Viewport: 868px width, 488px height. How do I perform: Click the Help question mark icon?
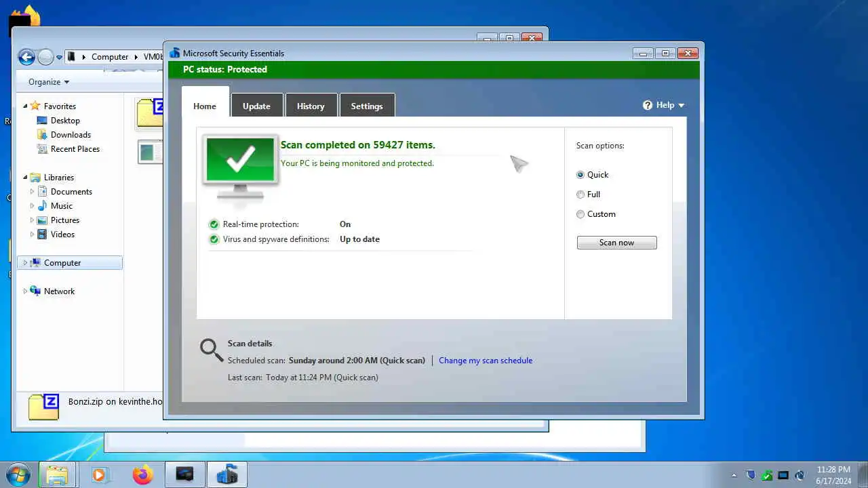tap(648, 105)
